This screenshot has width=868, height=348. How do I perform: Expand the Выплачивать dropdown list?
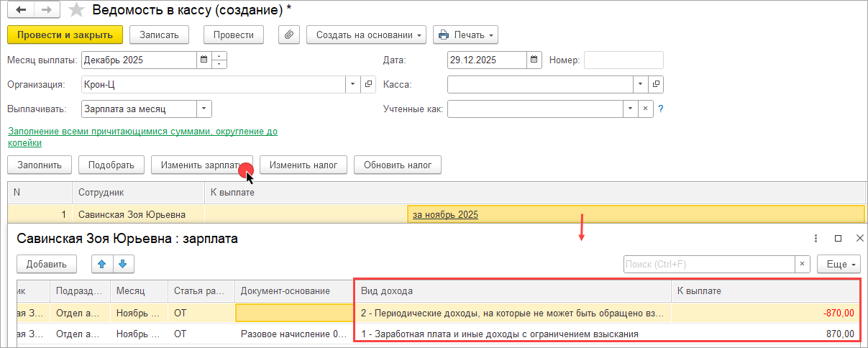click(x=204, y=109)
